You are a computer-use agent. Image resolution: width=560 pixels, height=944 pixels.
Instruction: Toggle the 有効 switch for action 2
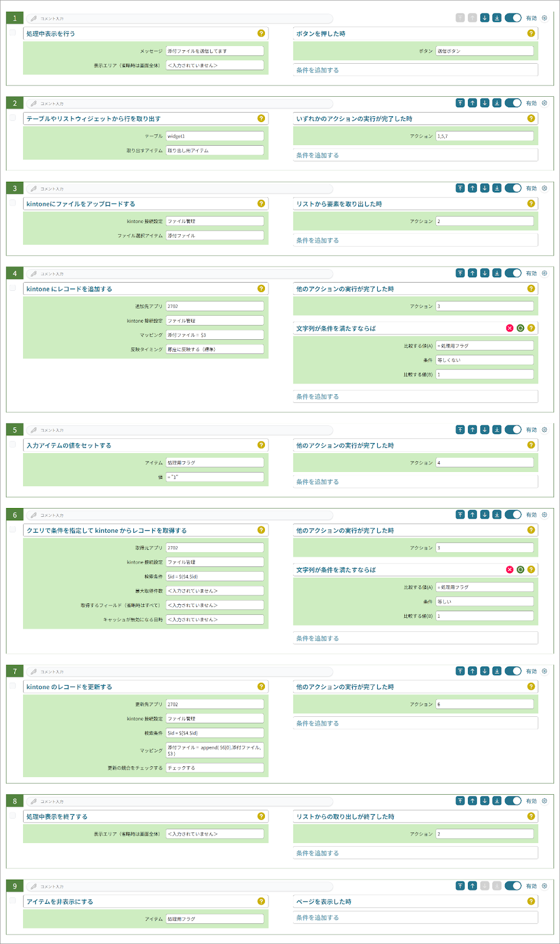pos(513,103)
